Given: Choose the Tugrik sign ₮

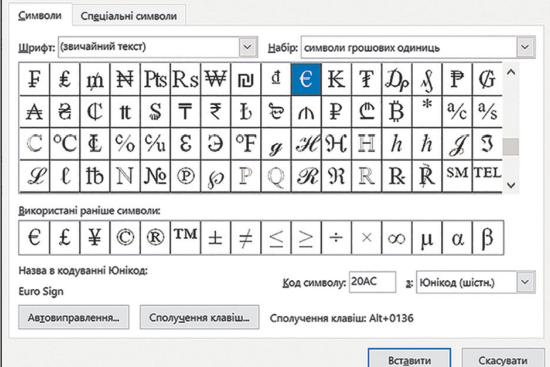Looking at the screenshot, I should 366,79.
